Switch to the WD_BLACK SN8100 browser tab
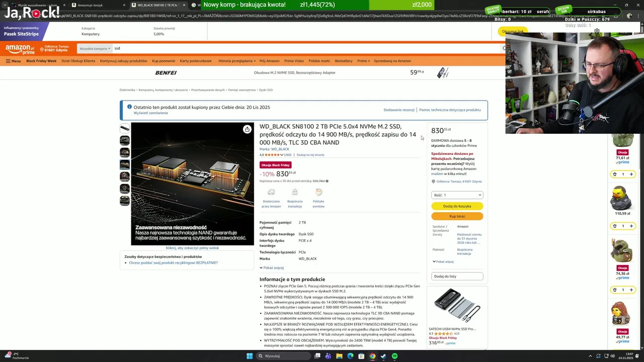This screenshot has width=644, height=362. (158, 5)
